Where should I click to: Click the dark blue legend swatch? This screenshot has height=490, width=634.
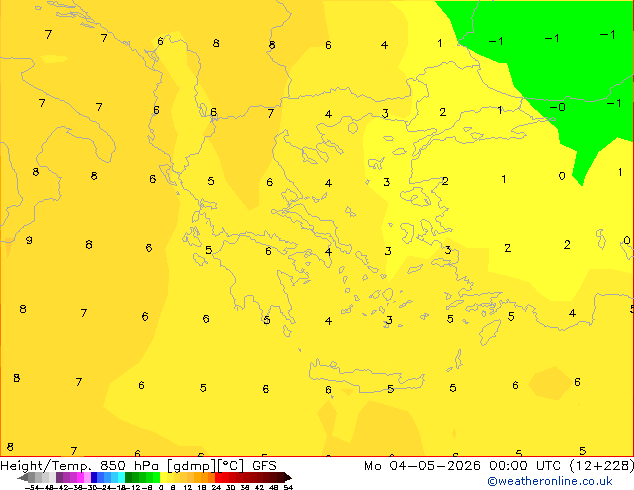click(x=94, y=477)
